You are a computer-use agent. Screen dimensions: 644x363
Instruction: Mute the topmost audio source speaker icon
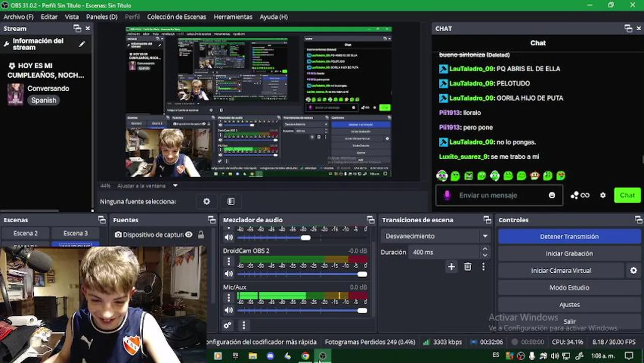point(229,237)
